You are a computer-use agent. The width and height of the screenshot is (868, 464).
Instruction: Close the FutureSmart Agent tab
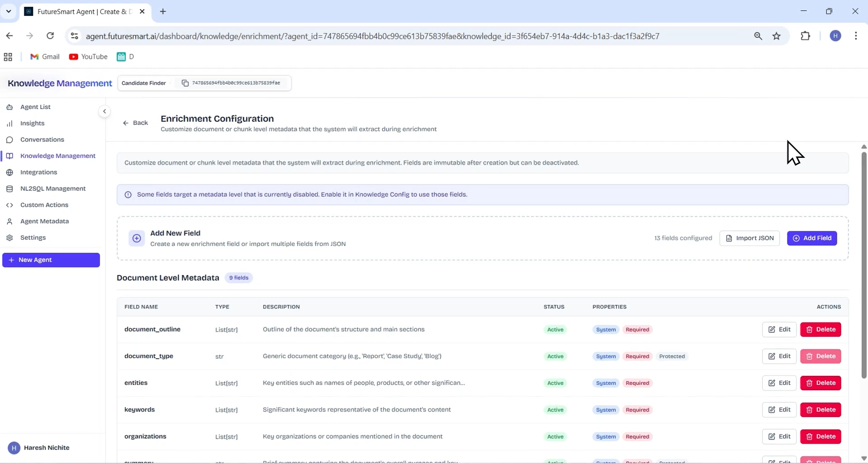point(142,12)
